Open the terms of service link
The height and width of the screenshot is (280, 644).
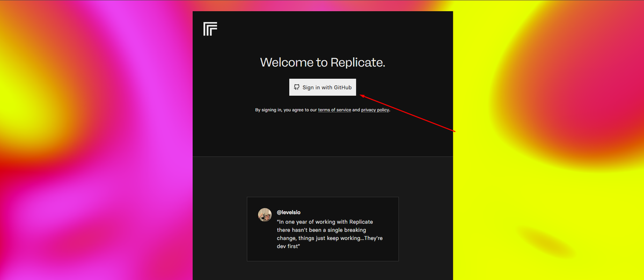click(334, 110)
